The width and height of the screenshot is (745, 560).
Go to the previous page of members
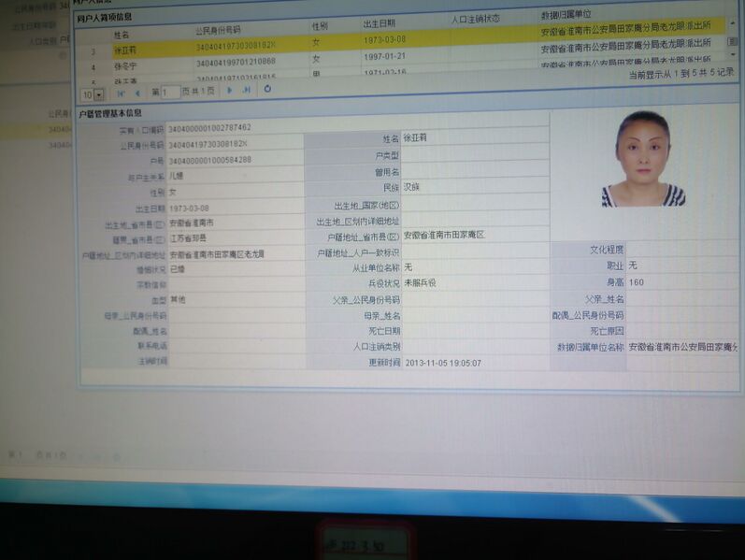tap(137, 93)
